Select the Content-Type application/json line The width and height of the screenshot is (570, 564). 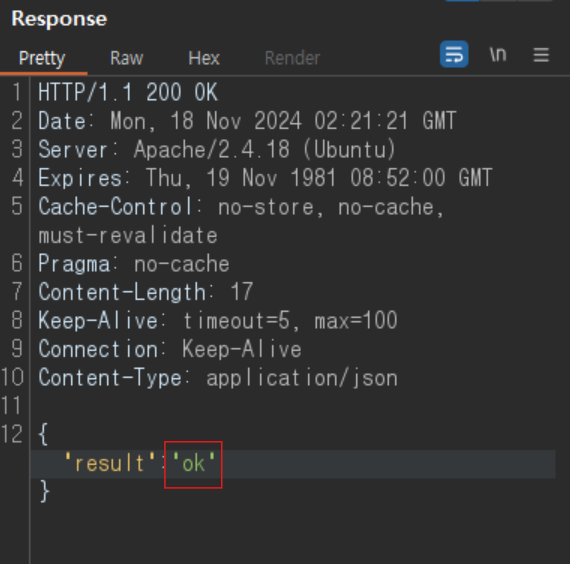click(x=218, y=378)
